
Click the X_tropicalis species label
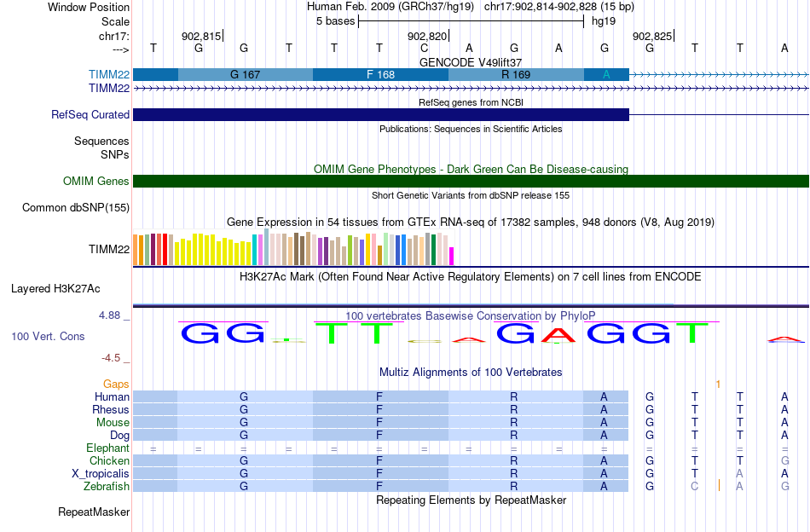[101, 474]
